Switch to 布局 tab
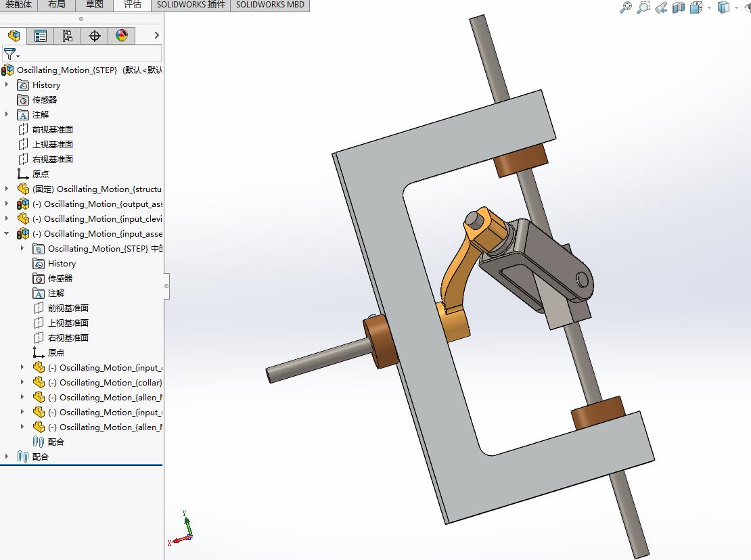751x560 pixels. pyautogui.click(x=57, y=5)
